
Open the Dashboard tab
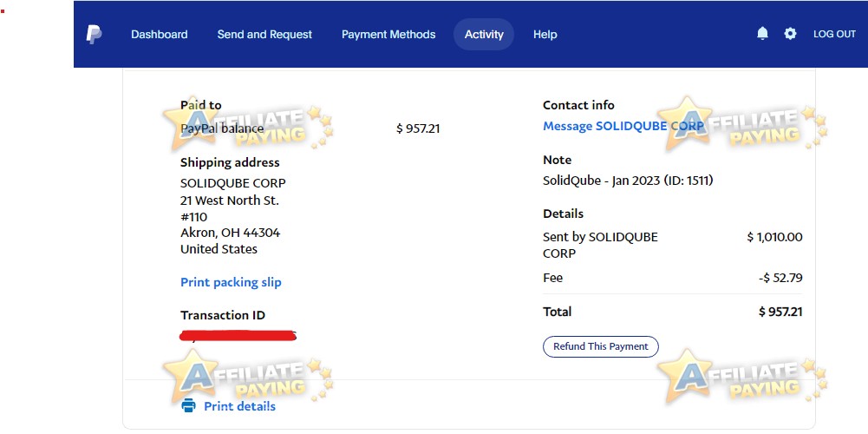[x=160, y=35]
